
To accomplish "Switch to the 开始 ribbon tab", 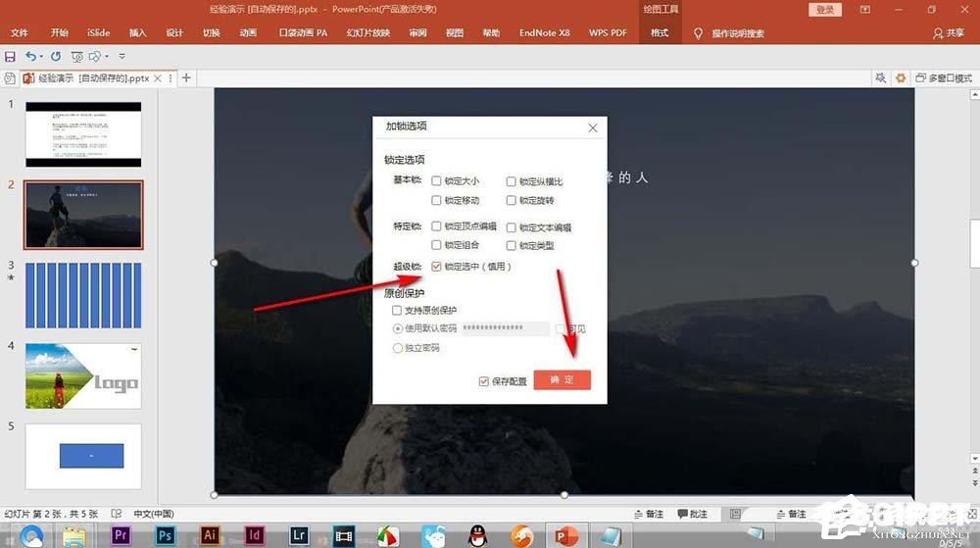I will [60, 32].
